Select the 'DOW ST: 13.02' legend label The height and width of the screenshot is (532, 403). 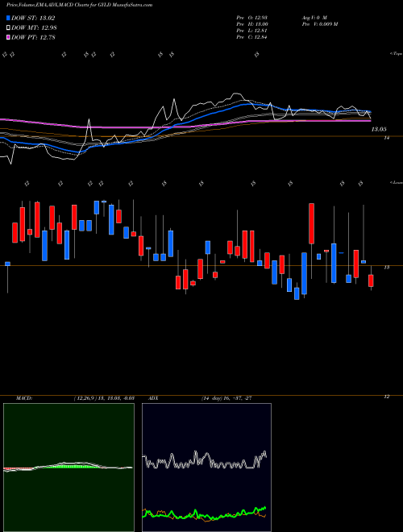point(33,18)
